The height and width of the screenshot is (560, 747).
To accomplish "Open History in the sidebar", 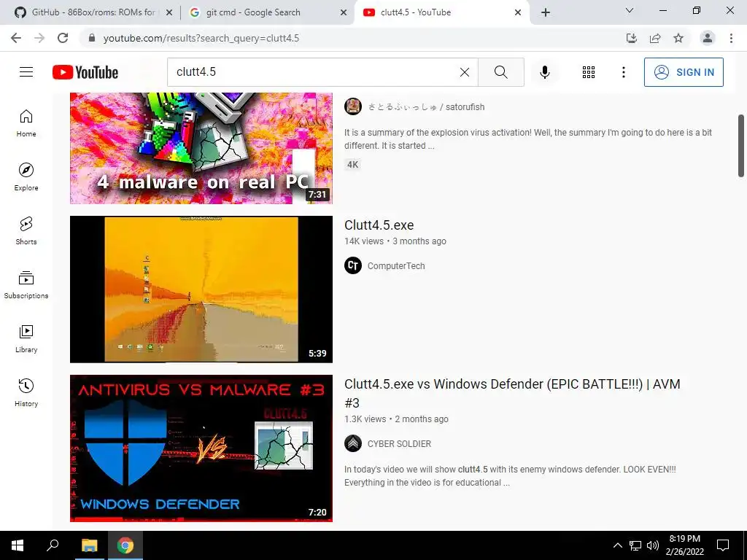I will coord(26,393).
